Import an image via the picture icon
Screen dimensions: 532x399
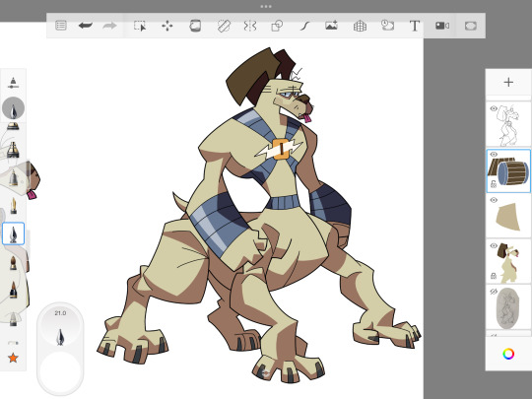point(331,26)
